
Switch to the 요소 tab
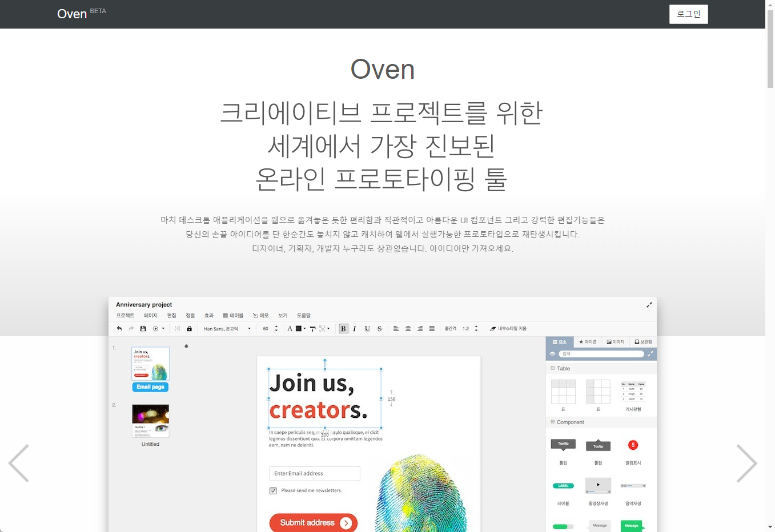point(560,342)
